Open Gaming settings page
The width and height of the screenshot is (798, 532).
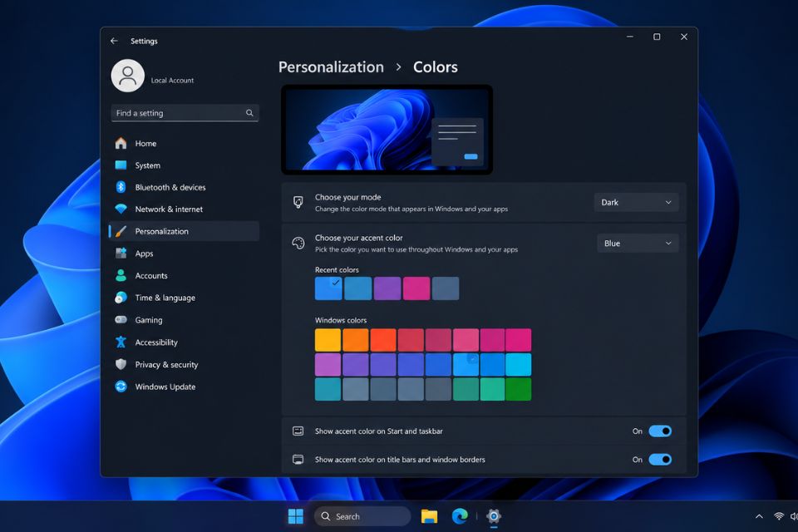point(184,320)
